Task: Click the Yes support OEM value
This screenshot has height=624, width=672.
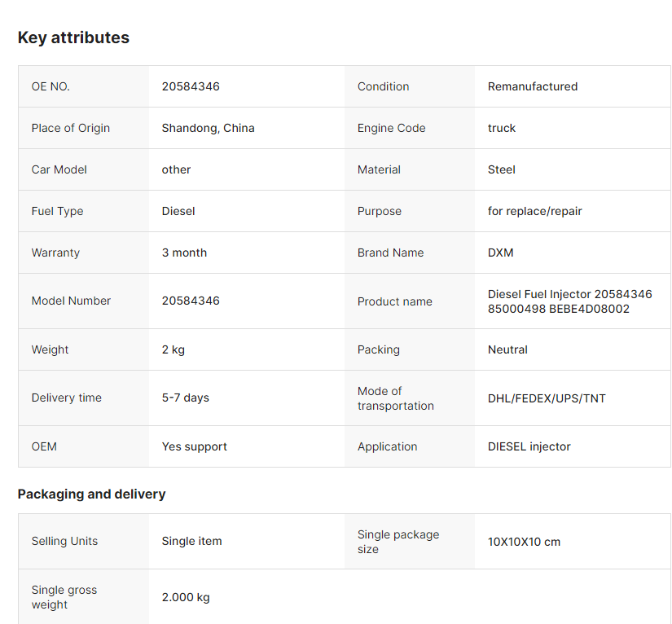Action: click(195, 446)
